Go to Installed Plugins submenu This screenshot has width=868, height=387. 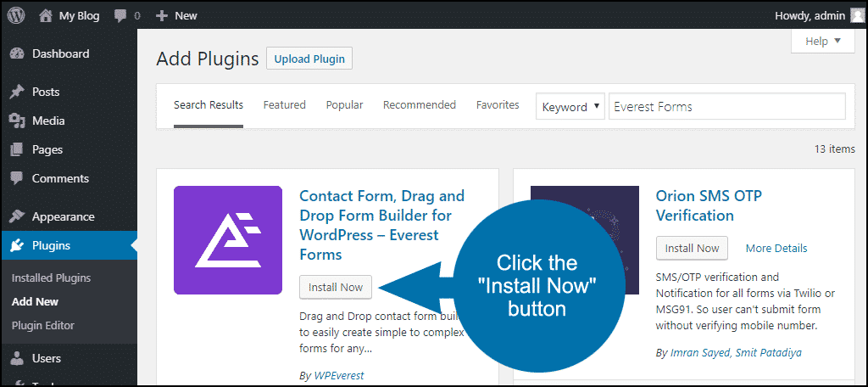(x=51, y=278)
